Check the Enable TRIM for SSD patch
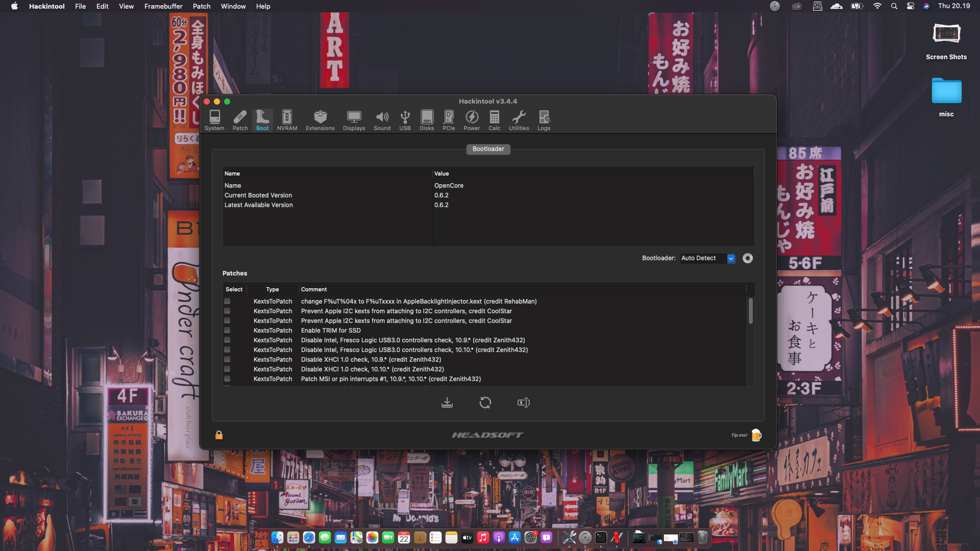Image resolution: width=980 pixels, height=551 pixels. click(x=227, y=331)
